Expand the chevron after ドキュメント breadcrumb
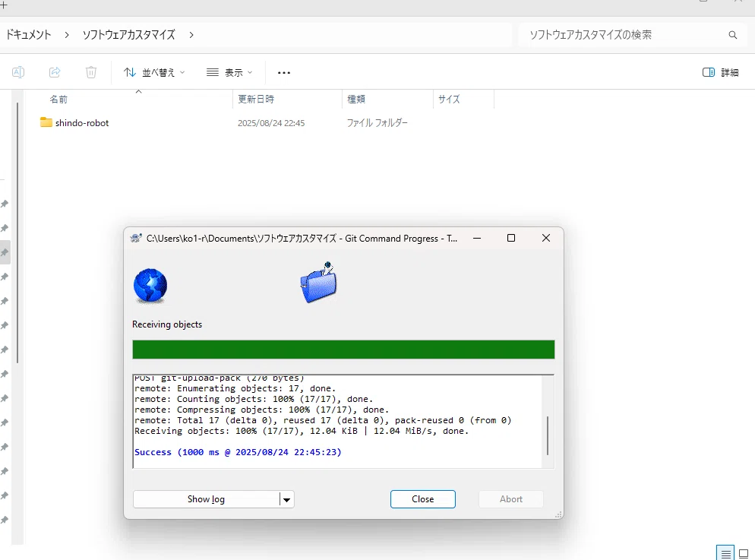Viewport: 755px width, 560px height. click(x=67, y=35)
